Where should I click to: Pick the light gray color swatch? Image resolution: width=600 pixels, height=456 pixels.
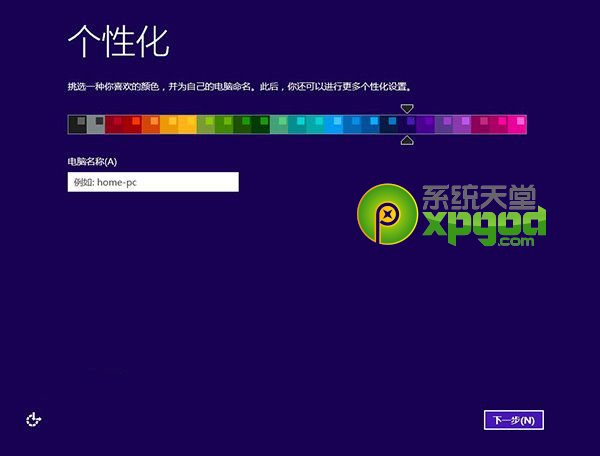tap(95, 124)
